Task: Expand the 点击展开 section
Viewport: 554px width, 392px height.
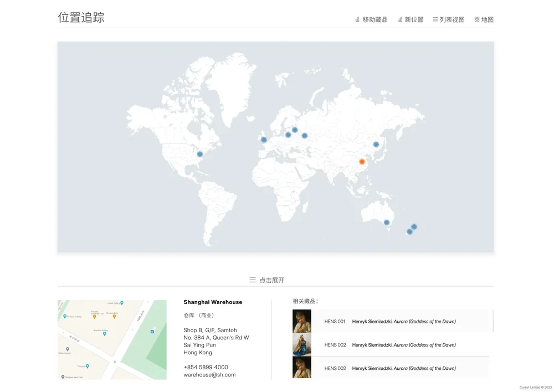Action: click(271, 280)
